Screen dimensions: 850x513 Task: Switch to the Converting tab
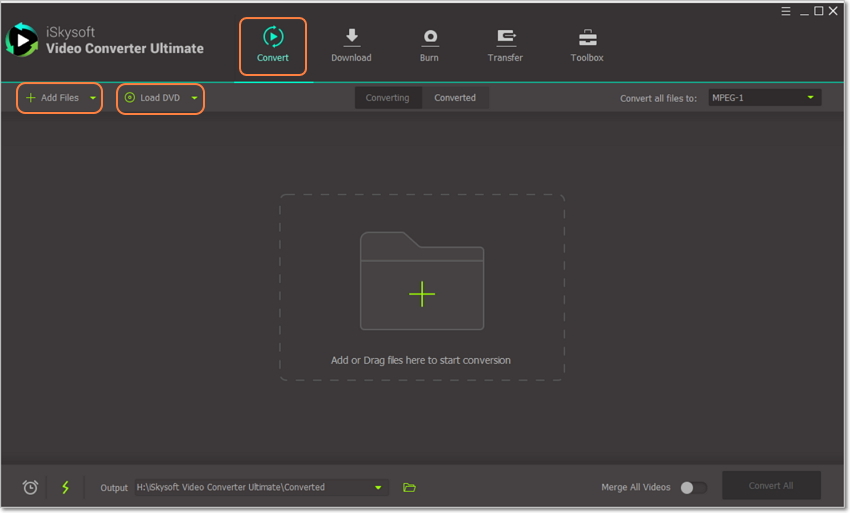387,98
